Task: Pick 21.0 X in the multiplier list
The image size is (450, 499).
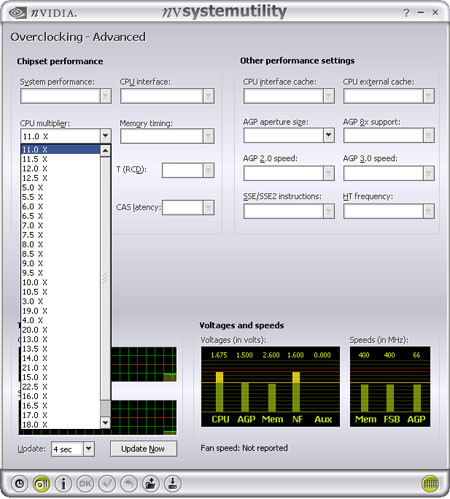Action: [x=60, y=368]
